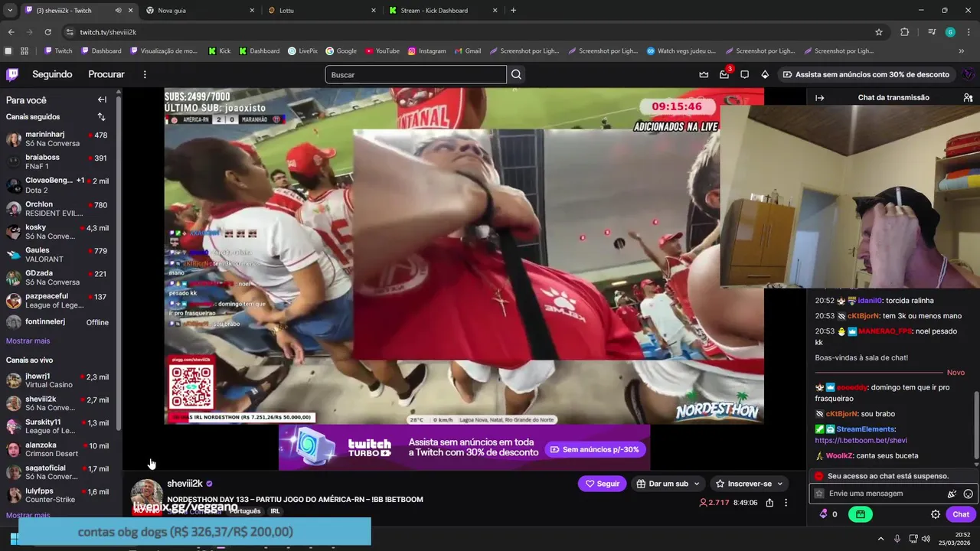This screenshot has height=551, width=980.
Task: Open volume control in system tray
Action: click(x=926, y=539)
